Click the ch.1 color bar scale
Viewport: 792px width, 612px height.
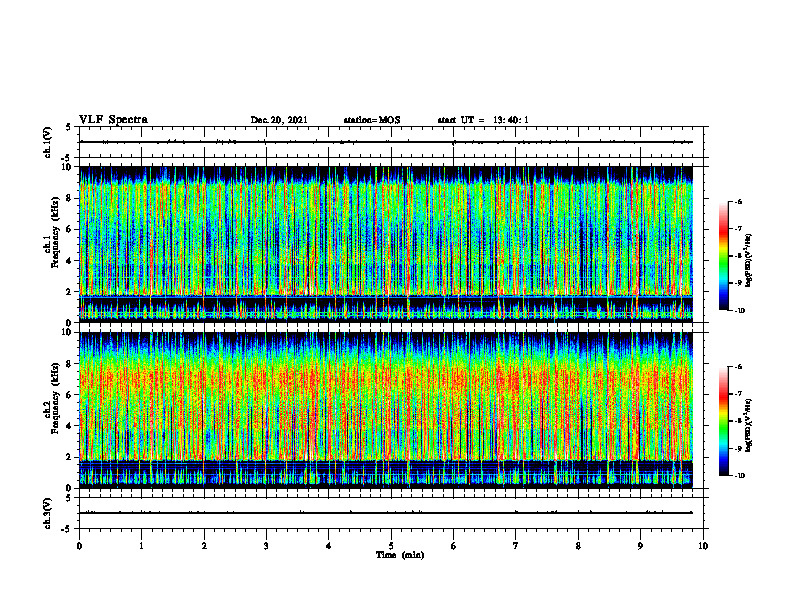[x=724, y=256]
